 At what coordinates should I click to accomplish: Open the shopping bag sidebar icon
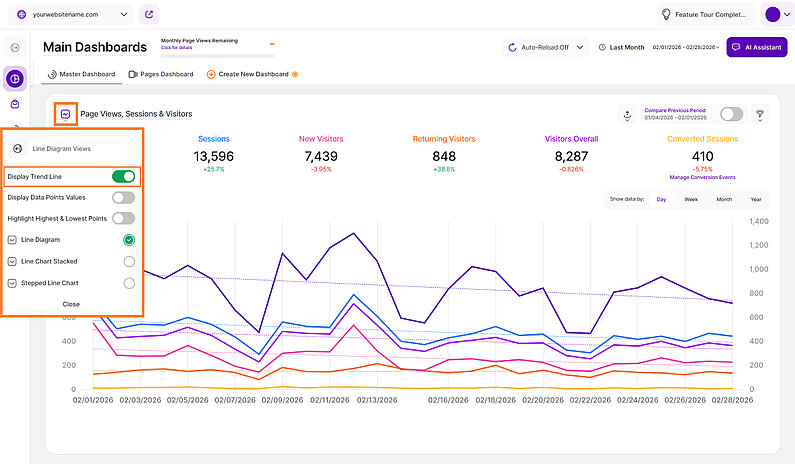[15, 104]
